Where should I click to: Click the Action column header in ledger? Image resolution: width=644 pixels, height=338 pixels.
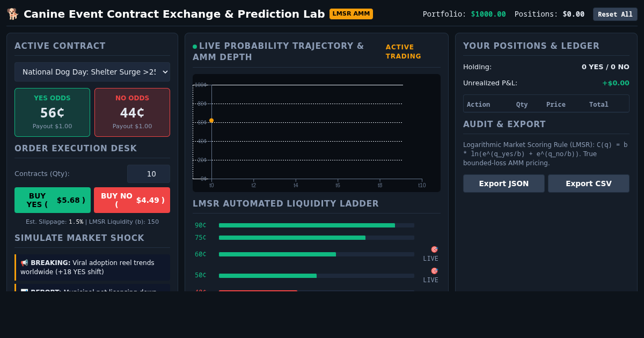[x=478, y=105]
